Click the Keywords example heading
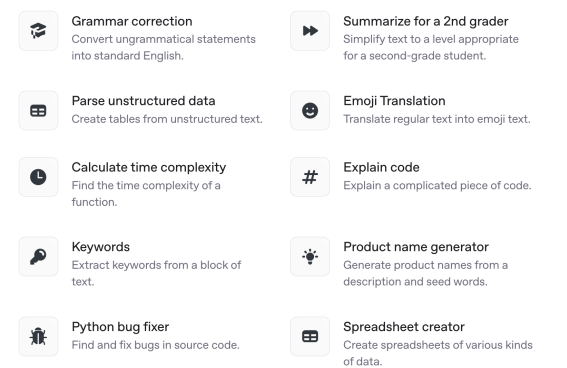This screenshot has height=368, width=567. tap(101, 247)
